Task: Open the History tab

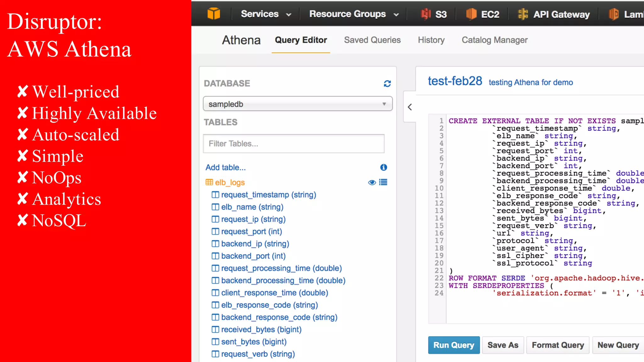Action: [x=431, y=40]
